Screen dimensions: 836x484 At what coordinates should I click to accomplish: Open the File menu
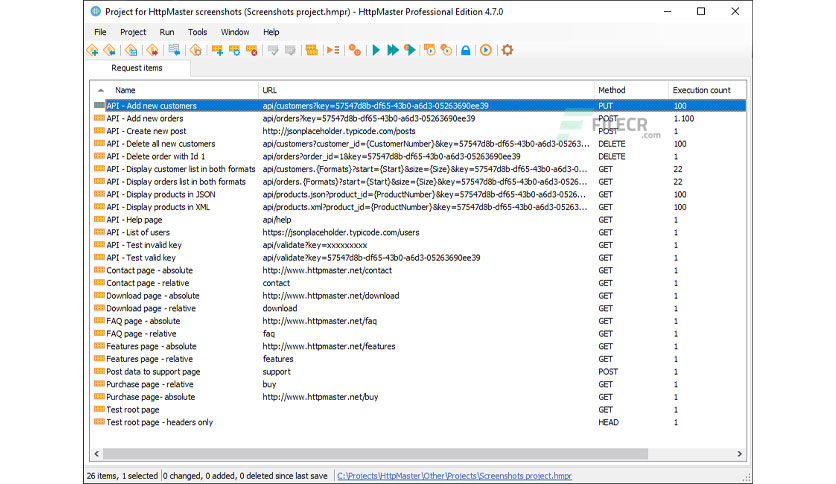click(100, 32)
